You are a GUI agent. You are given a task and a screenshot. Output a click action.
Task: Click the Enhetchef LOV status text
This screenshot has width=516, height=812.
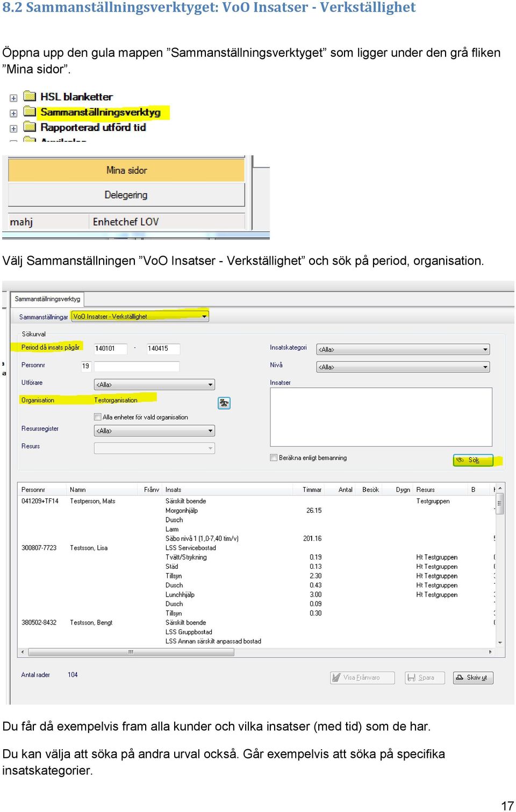coord(126,222)
